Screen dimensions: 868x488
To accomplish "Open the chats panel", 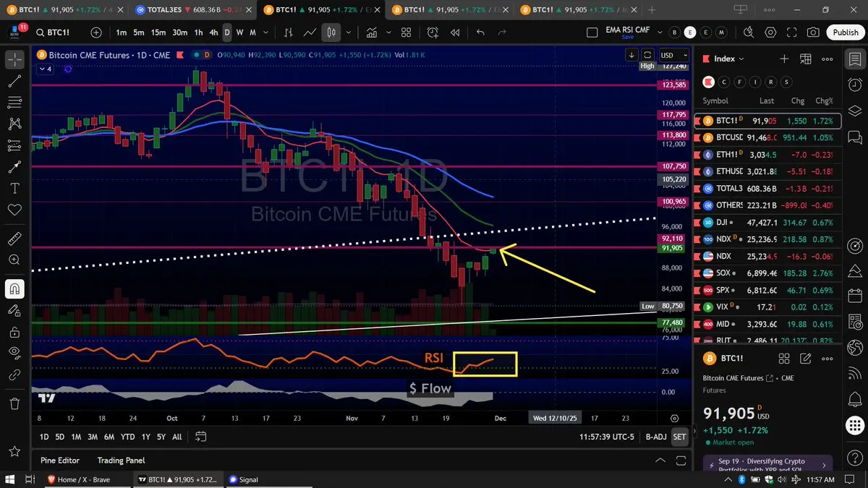I will pos(854,137).
